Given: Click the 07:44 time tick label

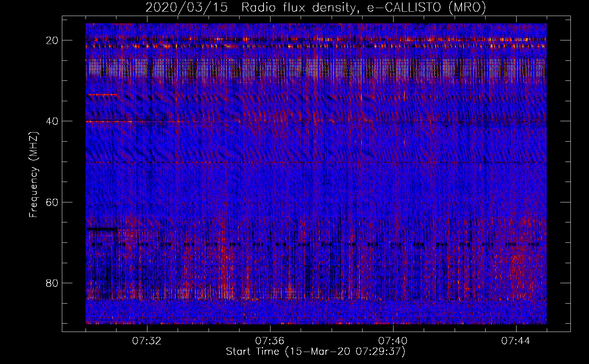Looking at the screenshot, I should tap(516, 341).
